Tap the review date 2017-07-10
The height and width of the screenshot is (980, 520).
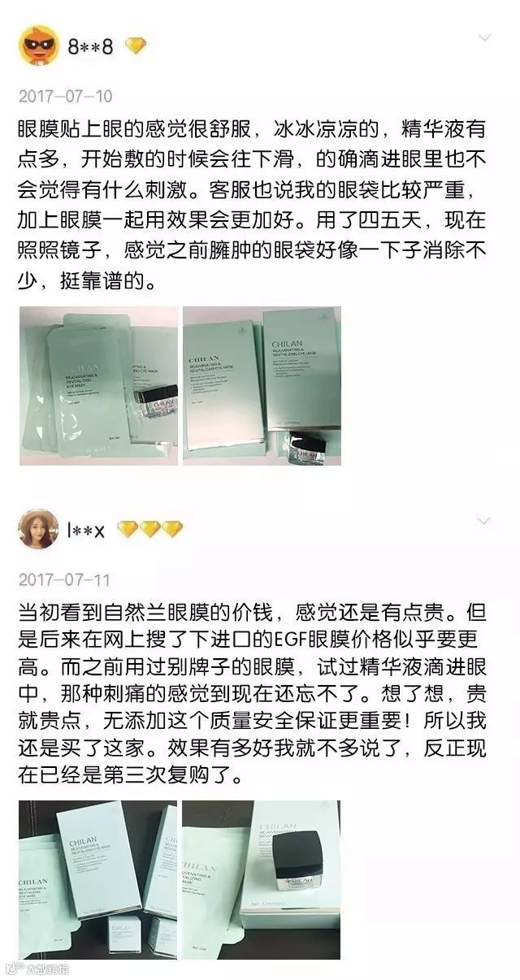(65, 96)
